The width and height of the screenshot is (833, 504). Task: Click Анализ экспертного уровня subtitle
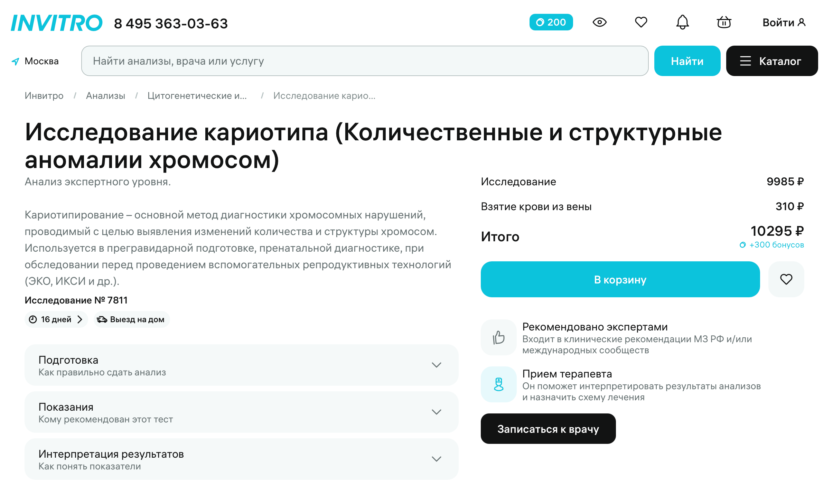[98, 182]
